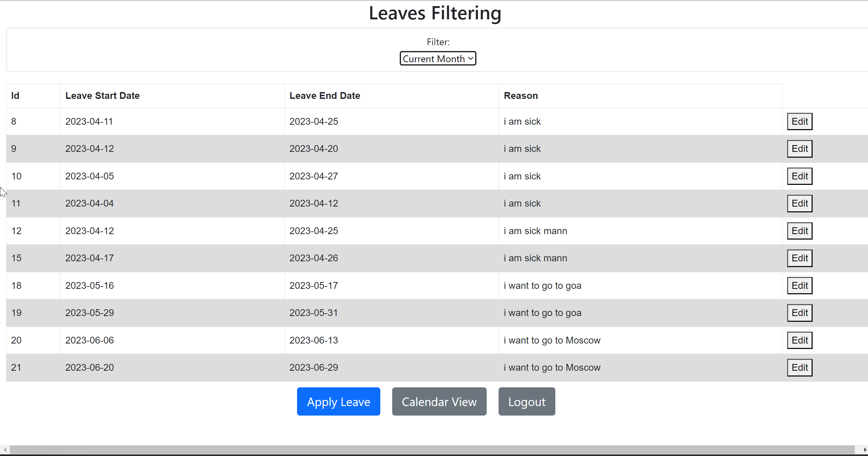The width and height of the screenshot is (868, 456).
Task: Click the Logout button
Action: pyautogui.click(x=526, y=401)
